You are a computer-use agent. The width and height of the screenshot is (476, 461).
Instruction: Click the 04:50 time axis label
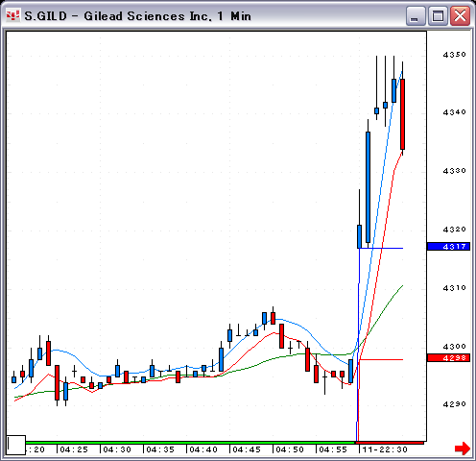290,449
